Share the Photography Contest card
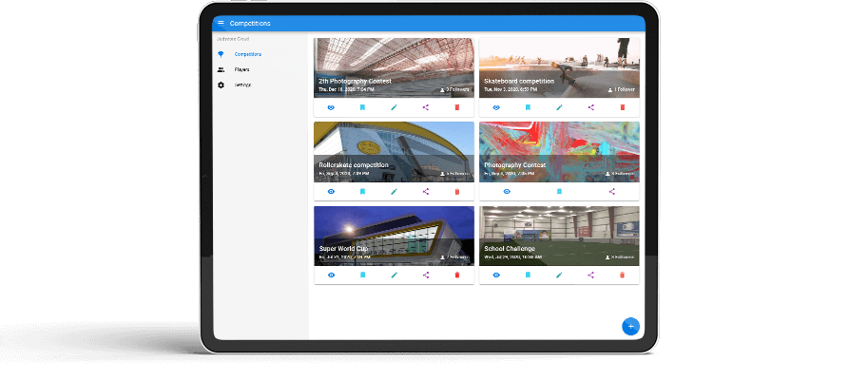Viewport: 868px width, 380px height. [611, 191]
